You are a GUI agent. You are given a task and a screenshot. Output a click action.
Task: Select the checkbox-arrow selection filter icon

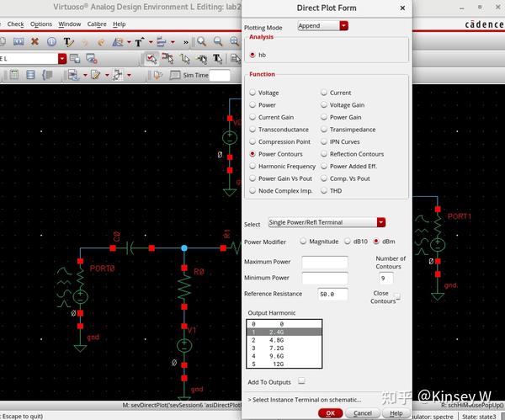coord(151,59)
